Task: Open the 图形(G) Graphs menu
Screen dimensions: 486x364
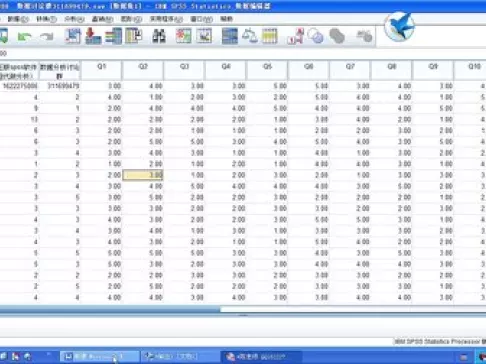Action: (131, 19)
